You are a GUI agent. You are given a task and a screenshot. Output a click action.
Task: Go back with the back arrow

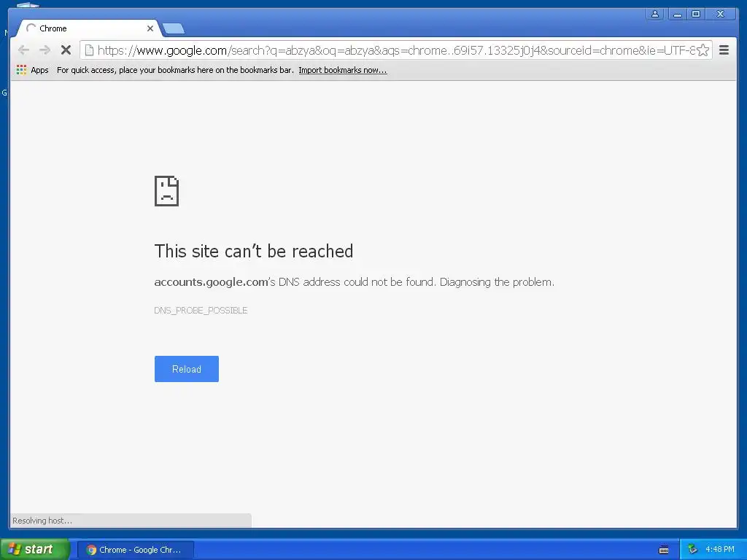(x=23, y=50)
